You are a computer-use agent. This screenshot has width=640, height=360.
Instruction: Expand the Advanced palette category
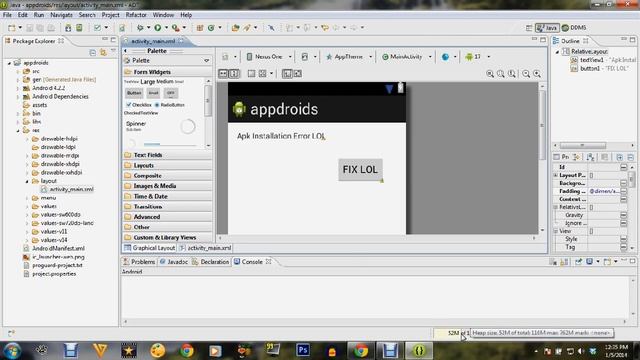pos(167,217)
